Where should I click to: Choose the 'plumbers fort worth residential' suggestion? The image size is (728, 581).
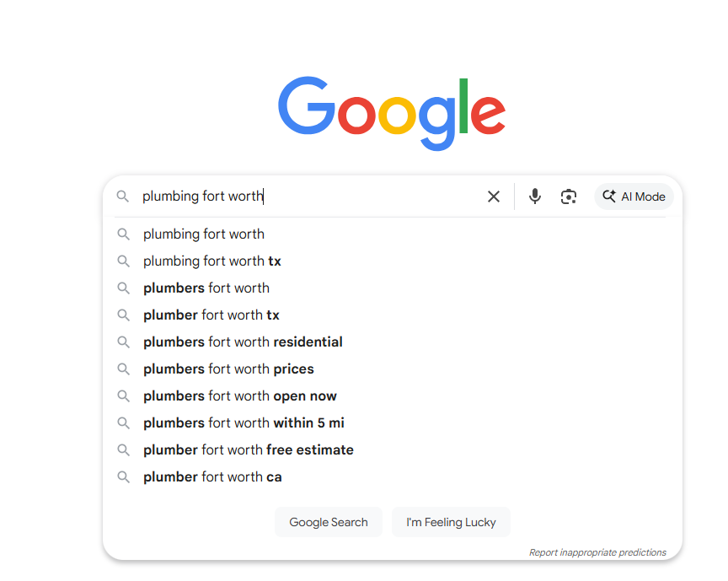click(242, 342)
